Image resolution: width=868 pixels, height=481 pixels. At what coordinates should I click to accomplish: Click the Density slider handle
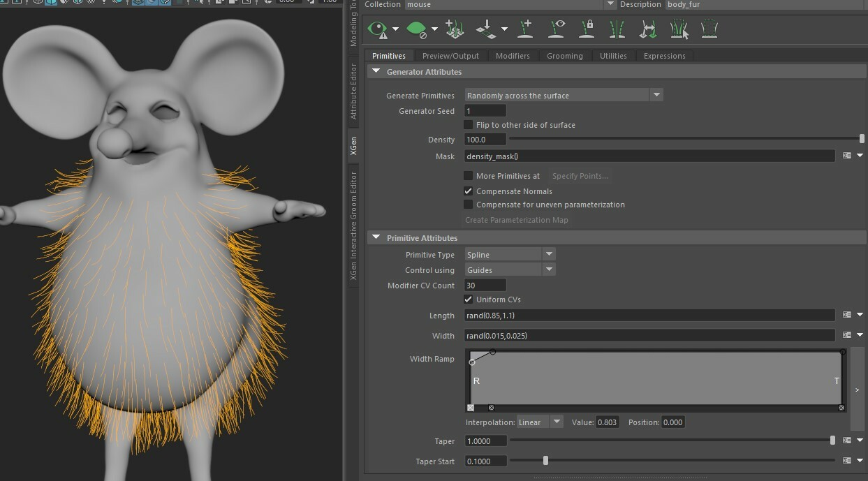click(862, 139)
